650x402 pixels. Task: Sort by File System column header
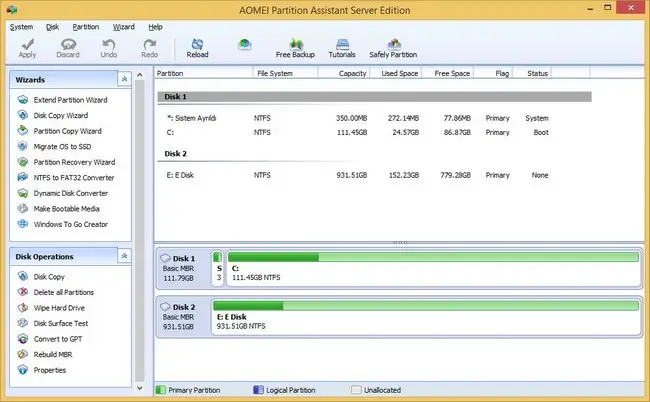point(285,73)
